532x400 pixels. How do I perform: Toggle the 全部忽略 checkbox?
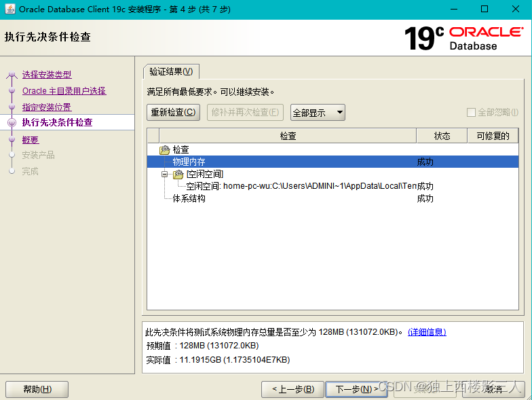pos(471,113)
